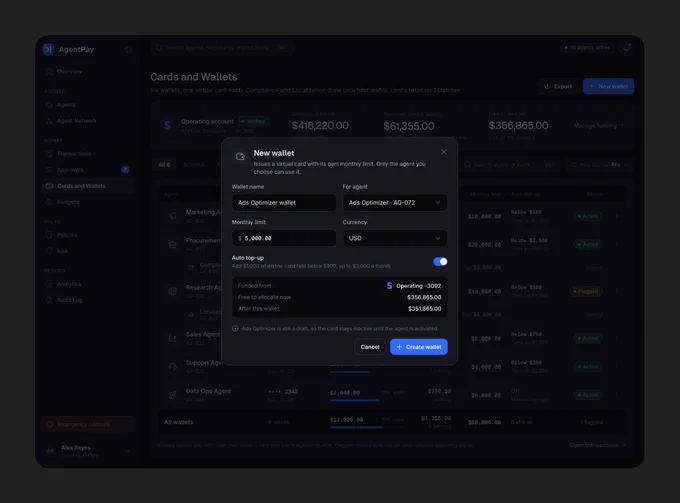Click the Export button
The height and width of the screenshot is (503, 680).
(558, 86)
